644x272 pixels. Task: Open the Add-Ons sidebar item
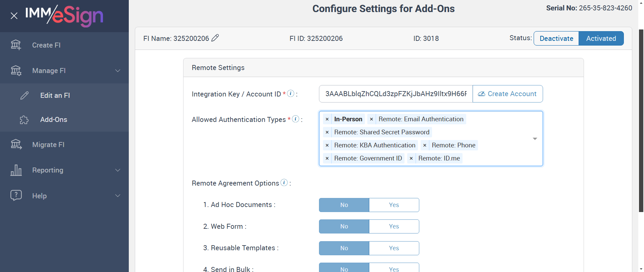point(54,120)
